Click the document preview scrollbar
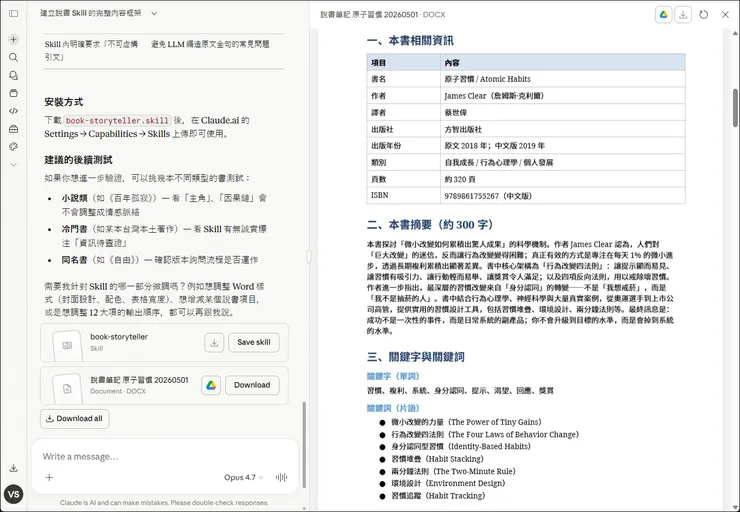The image size is (740, 512). point(735,108)
